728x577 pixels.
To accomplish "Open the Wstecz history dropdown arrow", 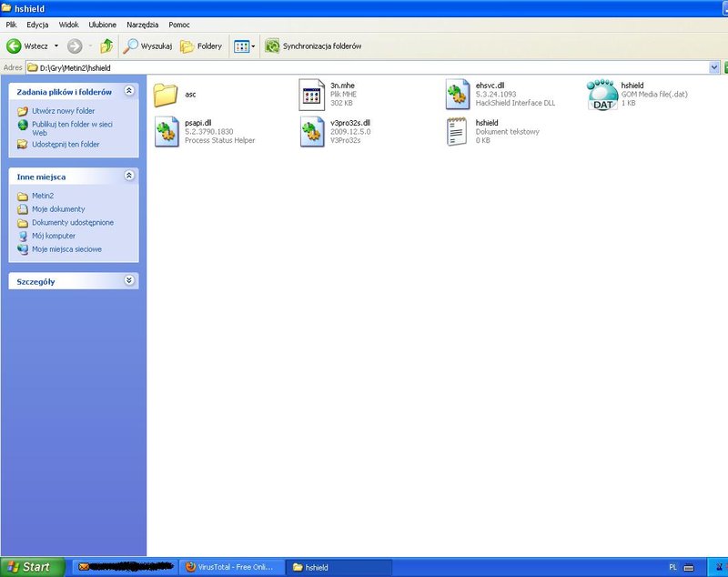I will point(56,46).
